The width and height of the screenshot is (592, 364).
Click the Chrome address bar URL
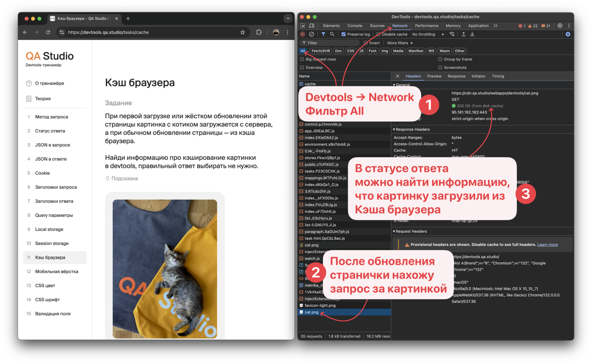point(108,32)
